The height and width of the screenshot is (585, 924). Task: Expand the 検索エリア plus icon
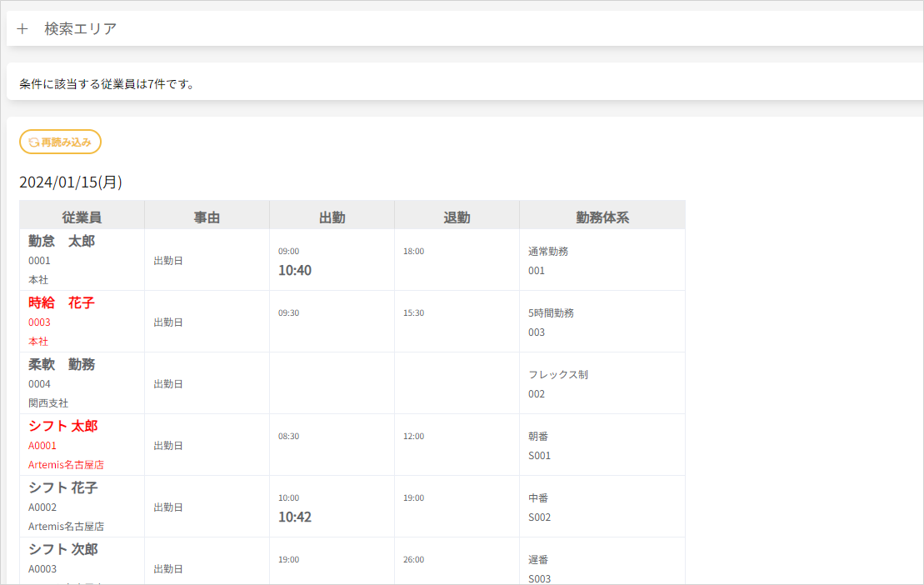point(22,29)
